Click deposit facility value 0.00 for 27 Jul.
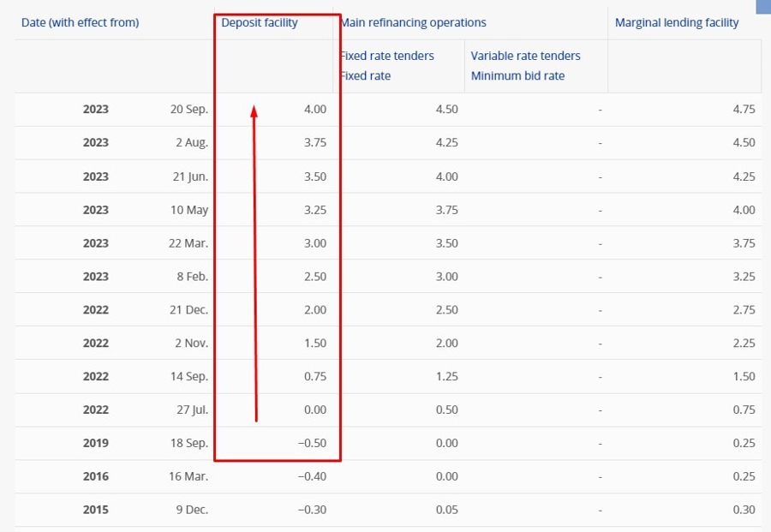771x532 pixels. [314, 410]
